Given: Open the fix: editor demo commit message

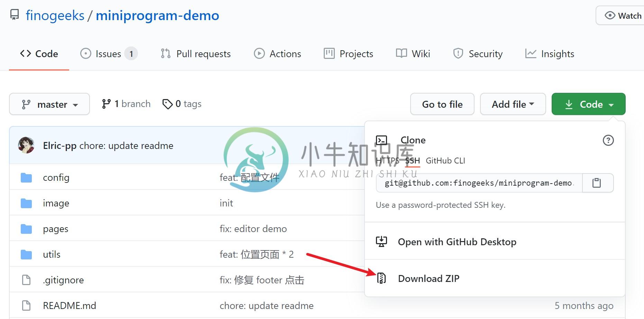Looking at the screenshot, I should pos(253,229).
